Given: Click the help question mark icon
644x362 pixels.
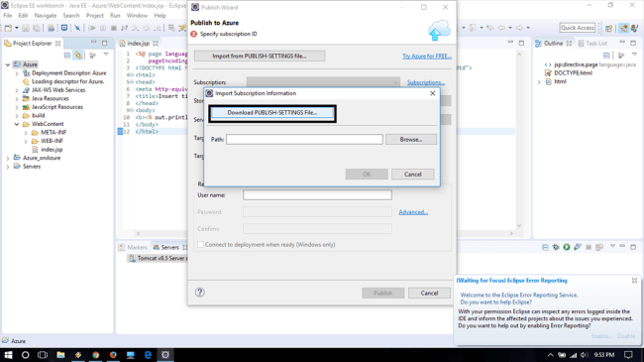Looking at the screenshot, I should click(x=199, y=293).
